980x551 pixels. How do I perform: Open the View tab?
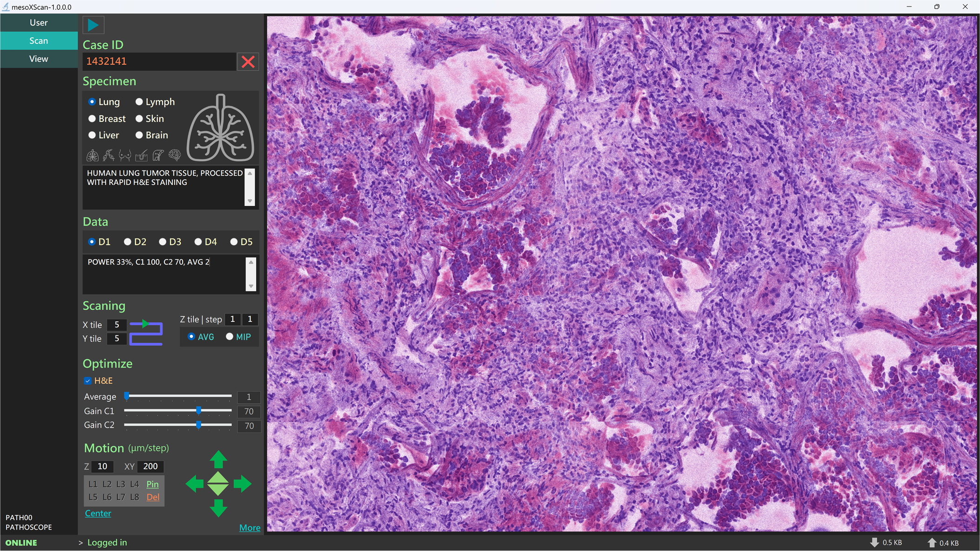tap(39, 59)
